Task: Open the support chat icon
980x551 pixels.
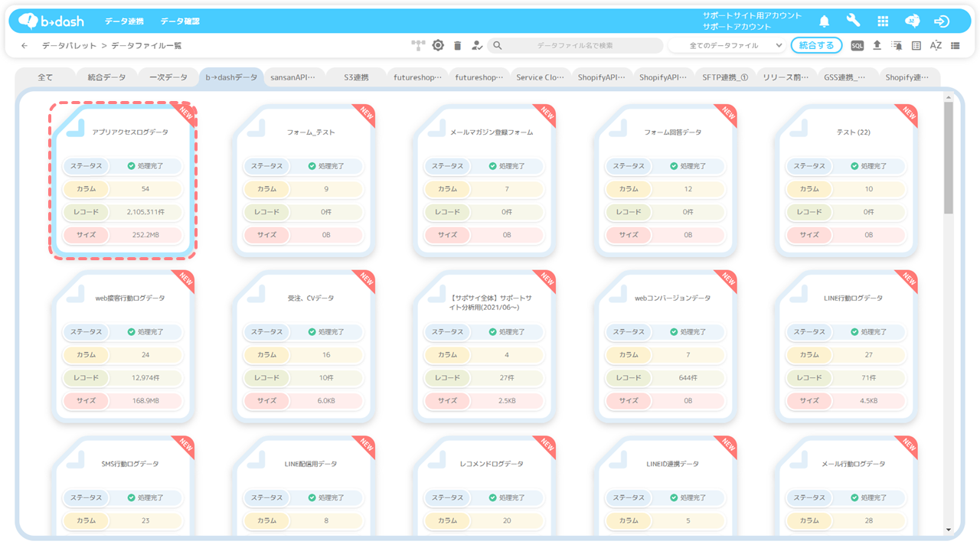Action: coord(913,21)
